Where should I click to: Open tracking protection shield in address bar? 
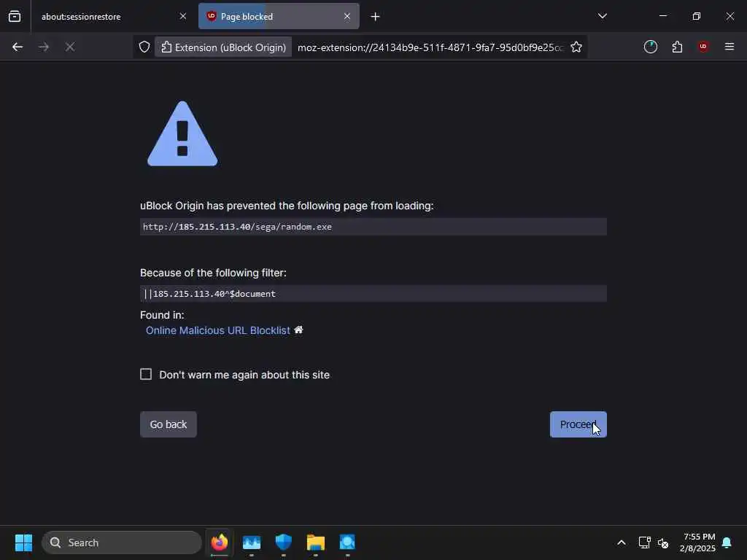[x=144, y=47]
